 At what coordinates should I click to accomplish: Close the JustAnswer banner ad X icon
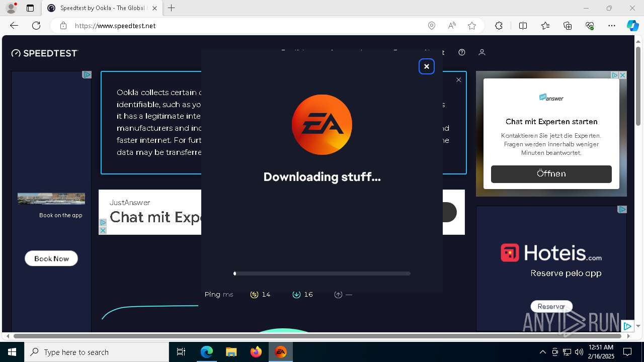tap(103, 230)
